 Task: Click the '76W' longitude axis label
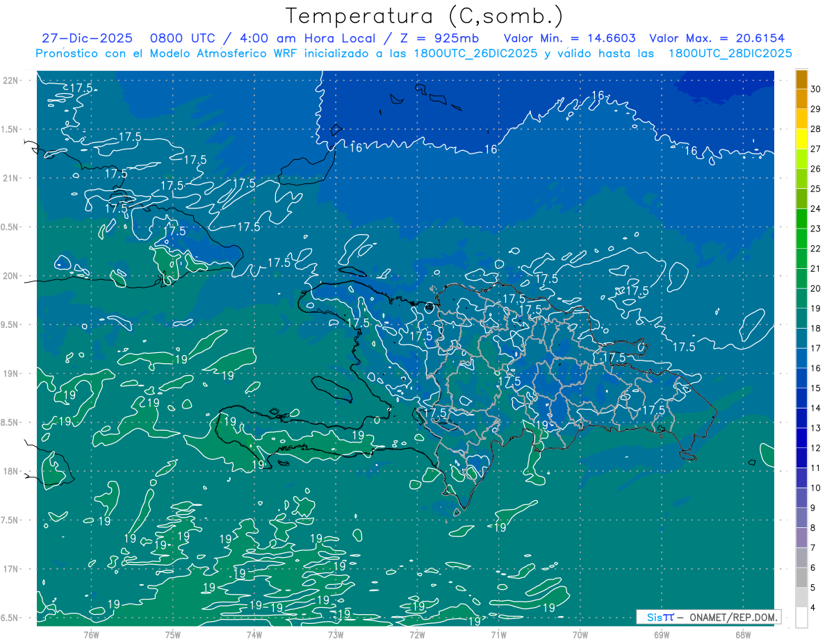coord(91,634)
